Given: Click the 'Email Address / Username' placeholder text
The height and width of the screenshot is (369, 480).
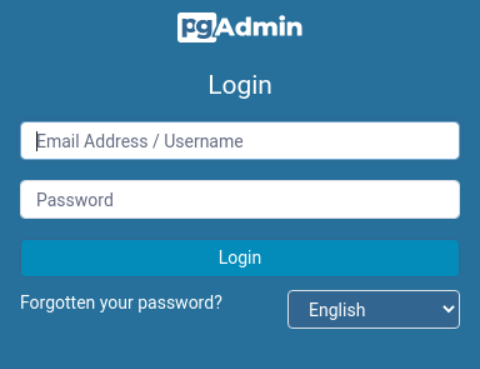Looking at the screenshot, I should point(140,141).
